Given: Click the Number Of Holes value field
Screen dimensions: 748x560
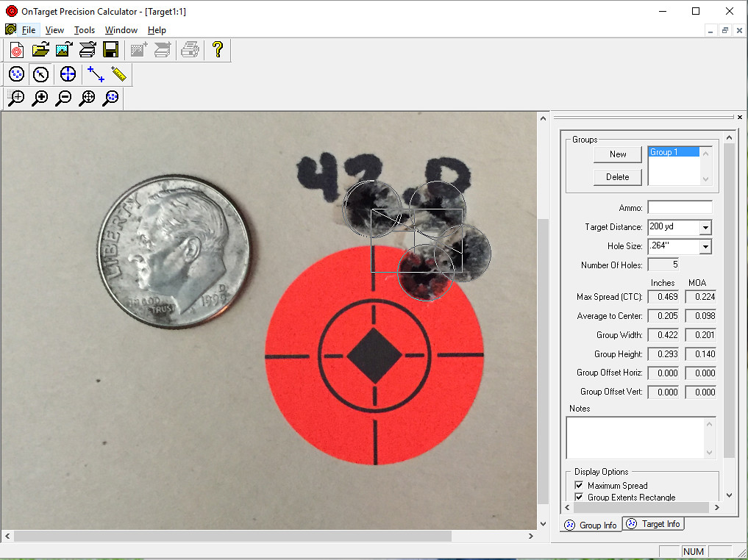Looking at the screenshot, I should 663,265.
